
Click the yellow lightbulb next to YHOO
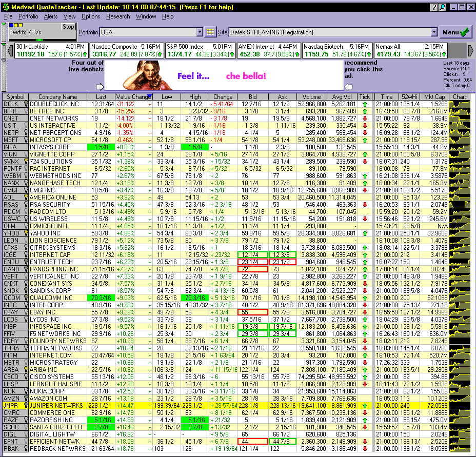pyautogui.click(x=26, y=233)
